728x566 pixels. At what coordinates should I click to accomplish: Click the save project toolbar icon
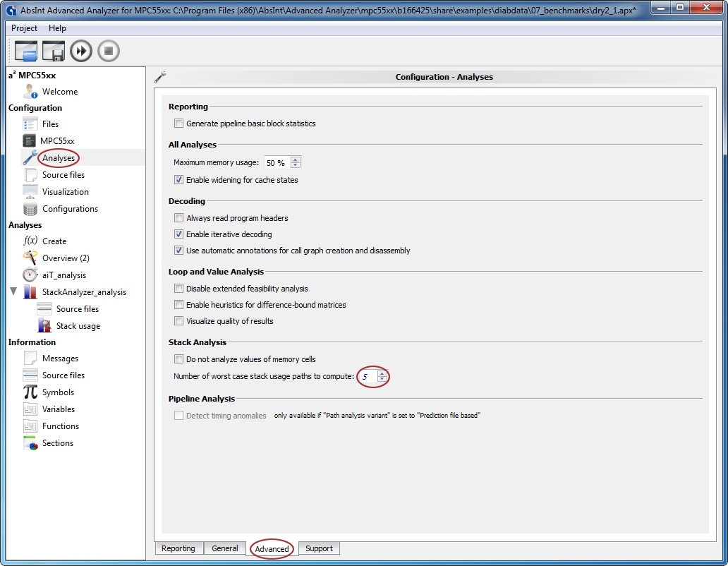point(54,51)
